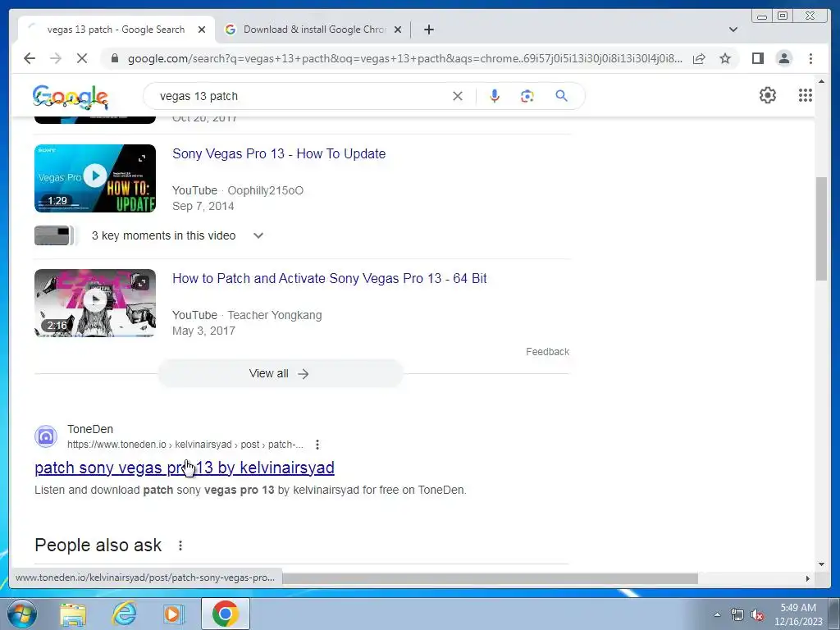
Task: Launch Internet Explorer from the taskbar
Action: 124,614
